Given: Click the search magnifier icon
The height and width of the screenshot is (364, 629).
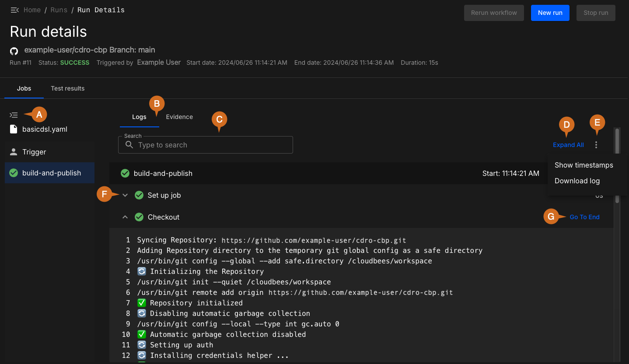Looking at the screenshot, I should tap(129, 145).
